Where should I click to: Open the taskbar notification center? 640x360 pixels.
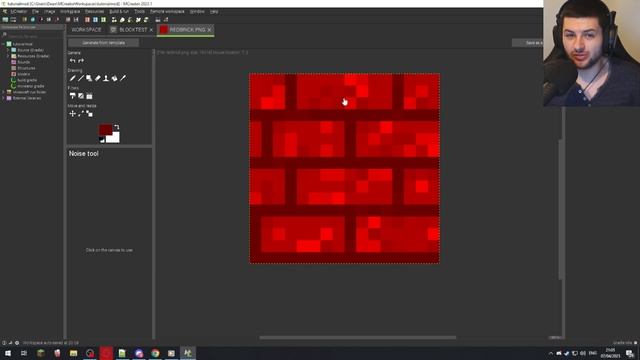[630, 353]
